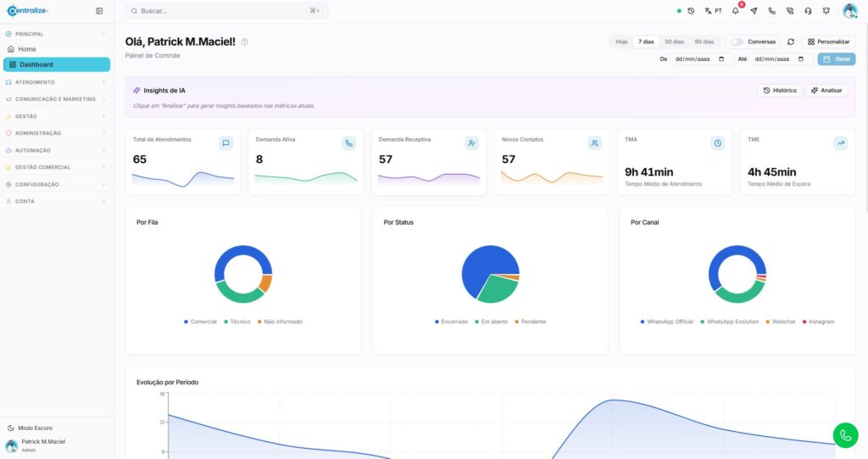This screenshot has width=868, height=459.
Task: Expand the Administração sidebar section
Action: click(57, 133)
